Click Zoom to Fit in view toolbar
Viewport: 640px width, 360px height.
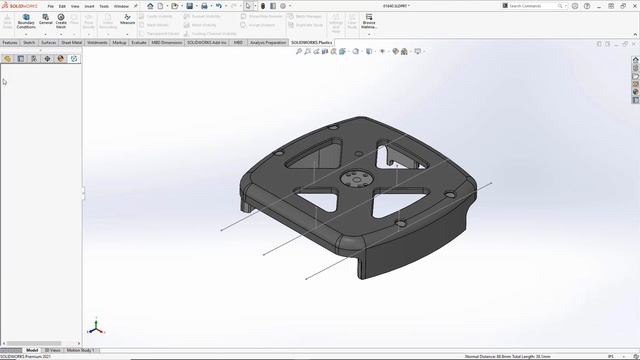pyautogui.click(x=299, y=51)
